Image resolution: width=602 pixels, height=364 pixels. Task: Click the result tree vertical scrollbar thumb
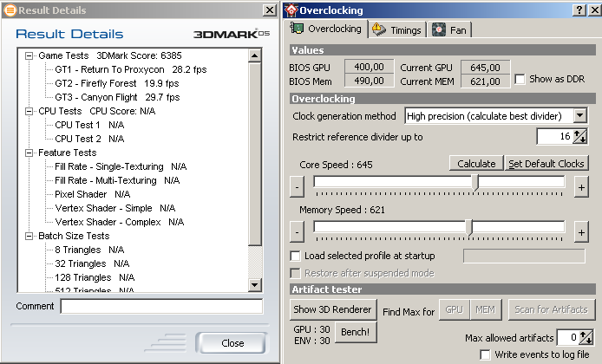pos(254,154)
